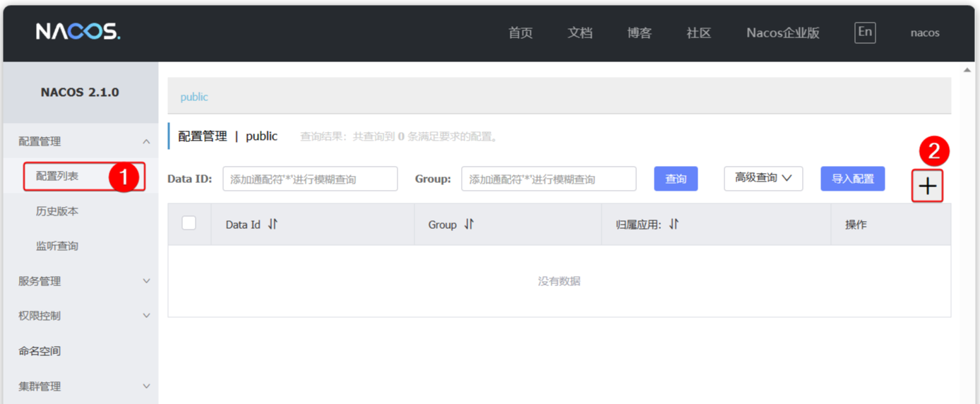Go to 首页 in top navigation
Viewport: 980px width, 404px height.
coord(520,32)
